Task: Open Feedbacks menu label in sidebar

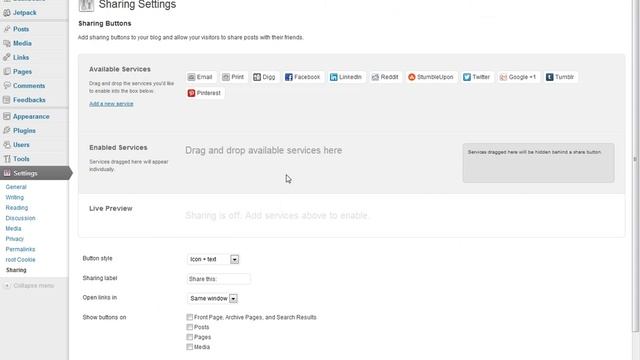Action: click(29, 100)
